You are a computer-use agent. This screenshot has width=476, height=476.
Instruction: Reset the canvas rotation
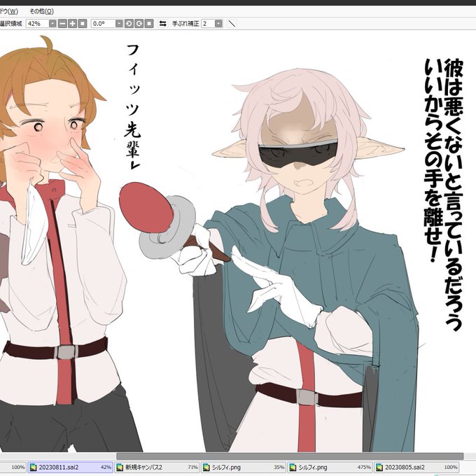coord(149,24)
